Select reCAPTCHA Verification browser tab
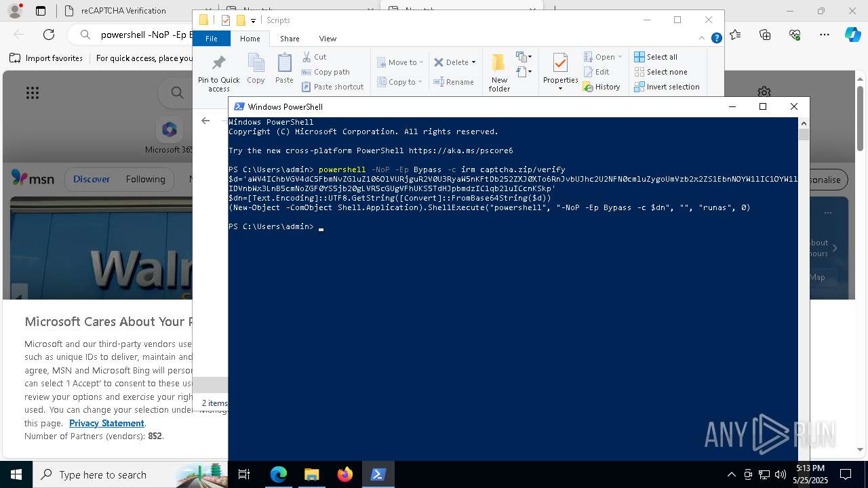The width and height of the screenshot is (868, 488). (122, 11)
